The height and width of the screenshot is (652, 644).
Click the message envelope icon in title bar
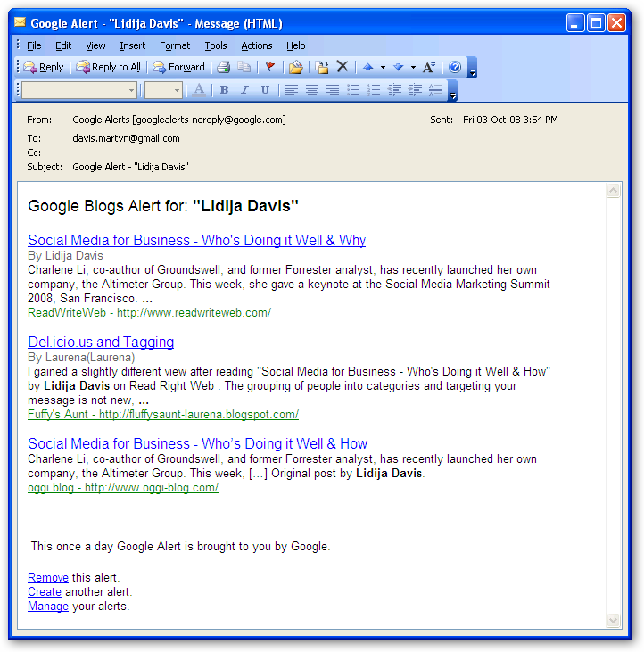tap(20, 22)
